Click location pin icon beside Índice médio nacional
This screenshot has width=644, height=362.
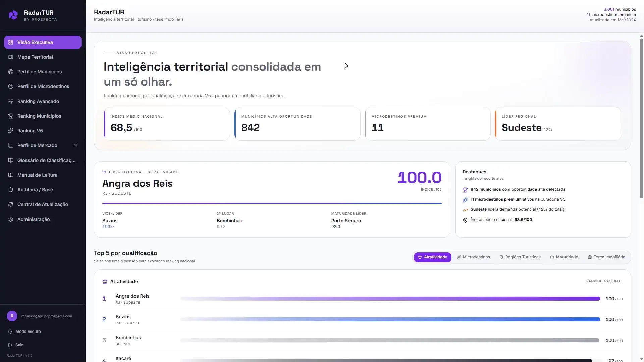[x=465, y=220]
